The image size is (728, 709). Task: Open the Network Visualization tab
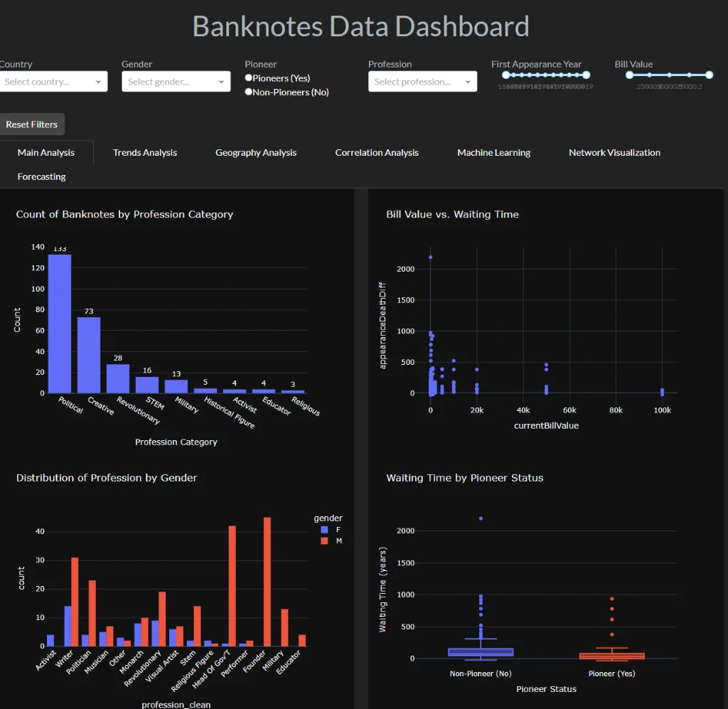[614, 153]
